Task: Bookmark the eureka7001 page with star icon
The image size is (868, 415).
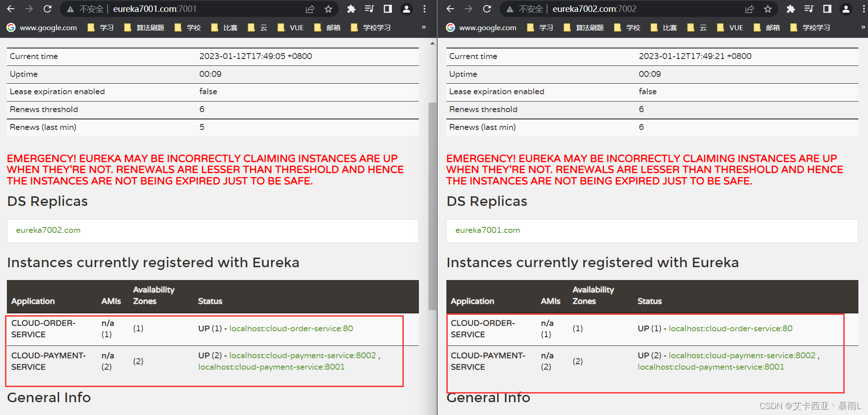Action: [328, 9]
